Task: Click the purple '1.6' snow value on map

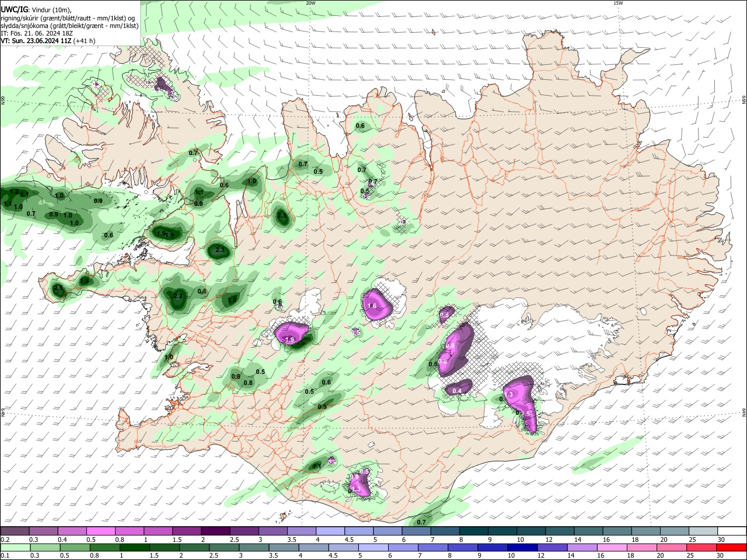Action: click(x=372, y=306)
